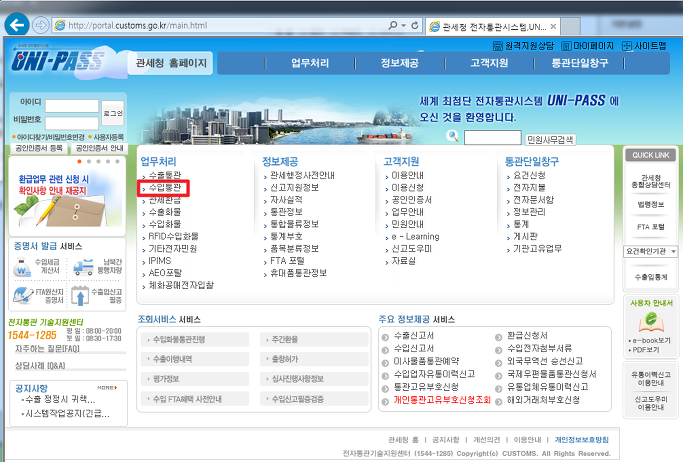Open the new tab button
Screen dimensions: 683x462
[x=571, y=26]
